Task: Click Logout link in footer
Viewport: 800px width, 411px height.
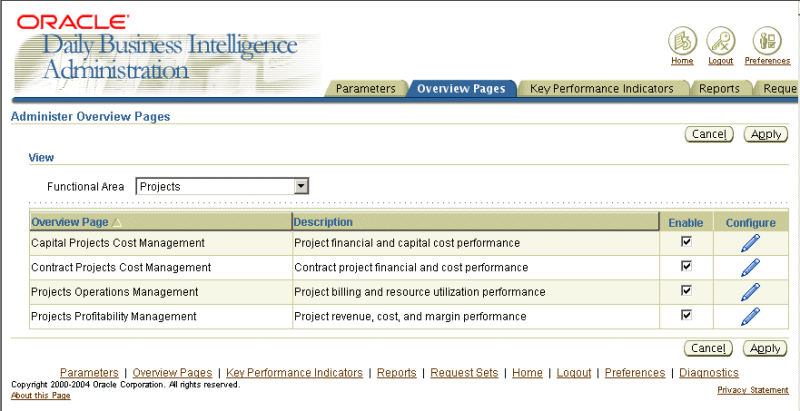Action: (574, 373)
